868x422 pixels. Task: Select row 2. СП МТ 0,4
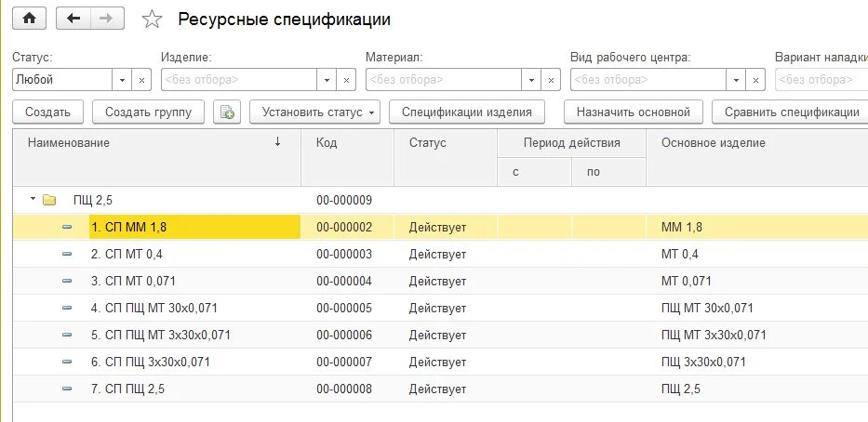440,255
